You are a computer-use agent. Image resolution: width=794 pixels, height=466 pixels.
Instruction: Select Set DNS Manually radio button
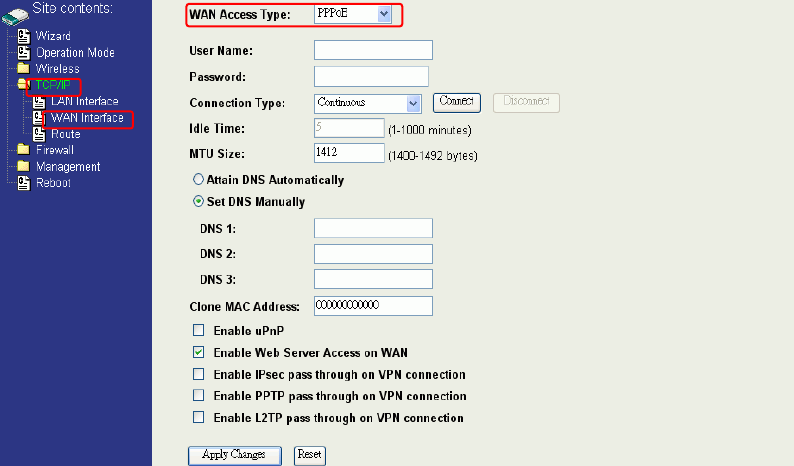[x=198, y=201]
